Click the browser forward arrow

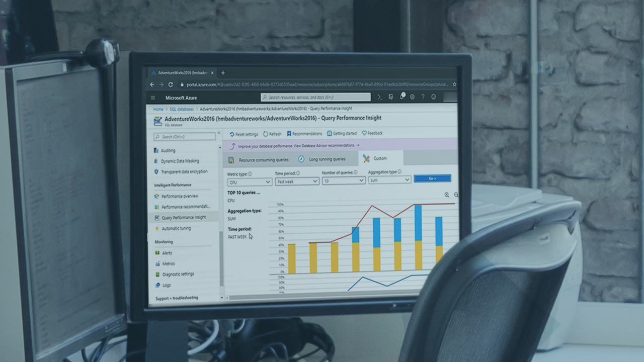coord(162,85)
